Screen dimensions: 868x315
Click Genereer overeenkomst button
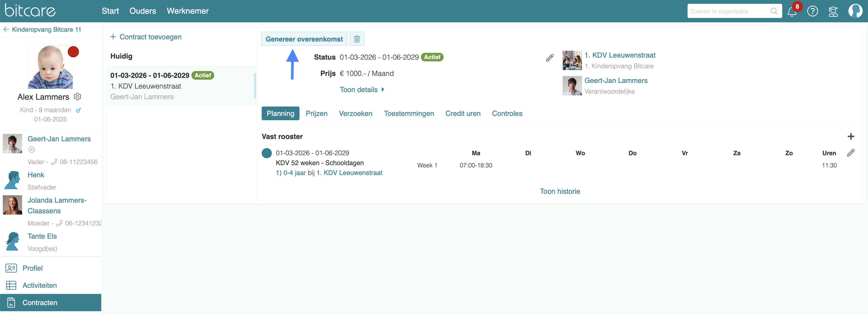coord(304,39)
